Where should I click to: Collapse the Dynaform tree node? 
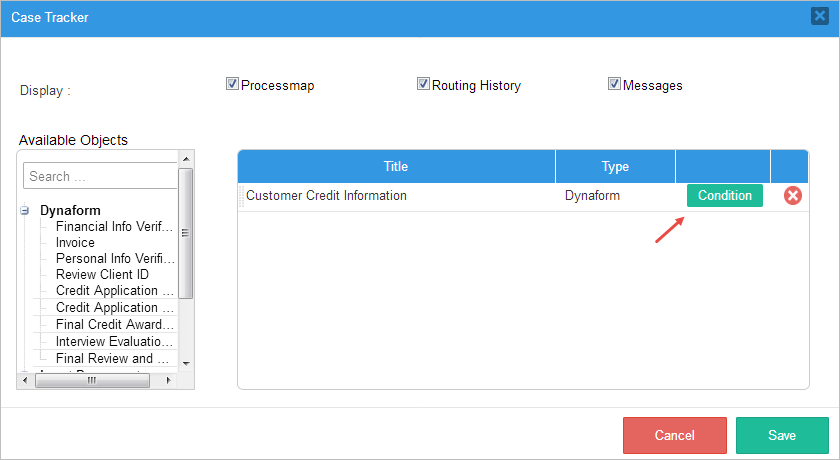tap(25, 211)
